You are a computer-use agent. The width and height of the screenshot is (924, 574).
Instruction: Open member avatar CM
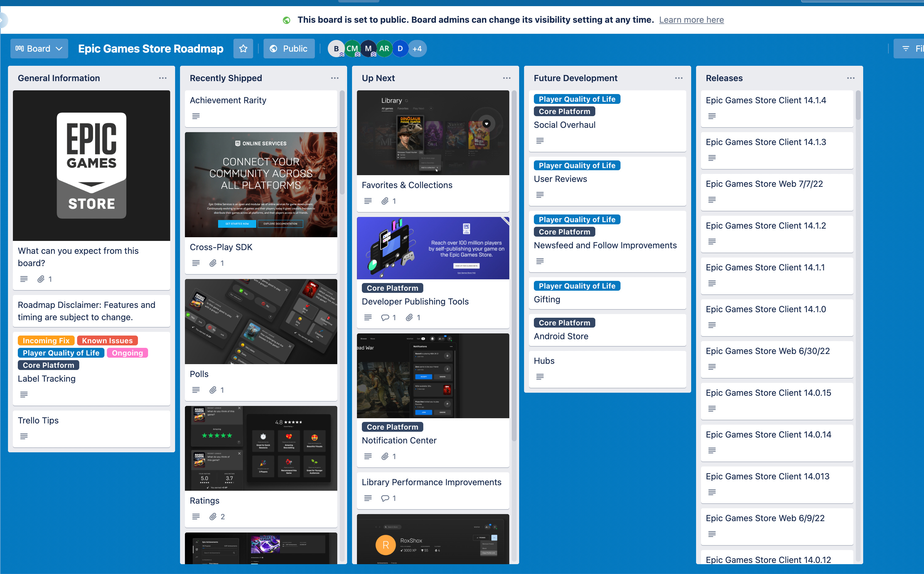point(352,49)
